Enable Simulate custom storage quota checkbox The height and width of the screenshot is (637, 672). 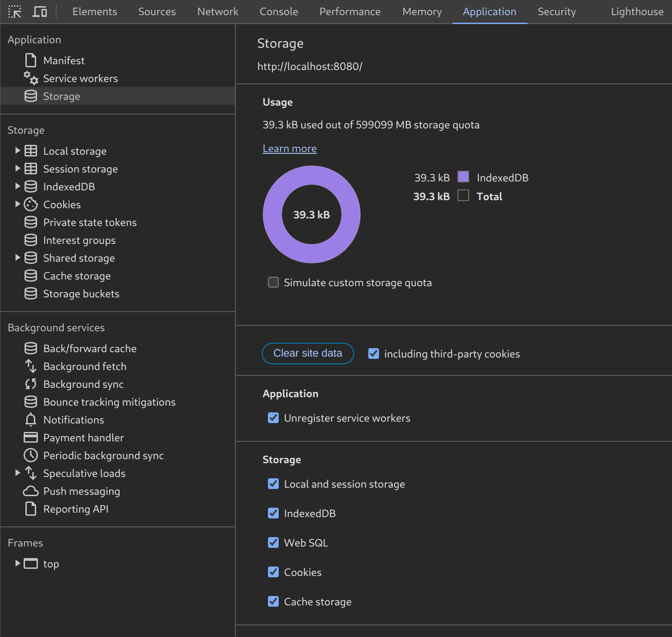[x=273, y=283]
